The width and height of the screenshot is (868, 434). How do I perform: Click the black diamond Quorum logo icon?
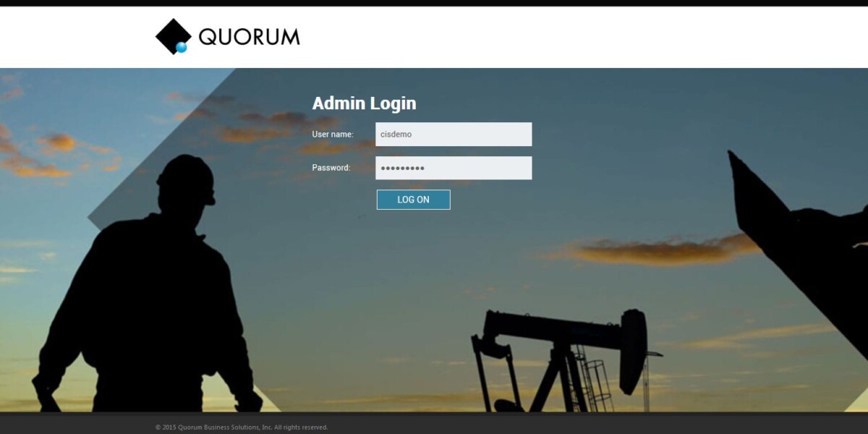(x=174, y=36)
